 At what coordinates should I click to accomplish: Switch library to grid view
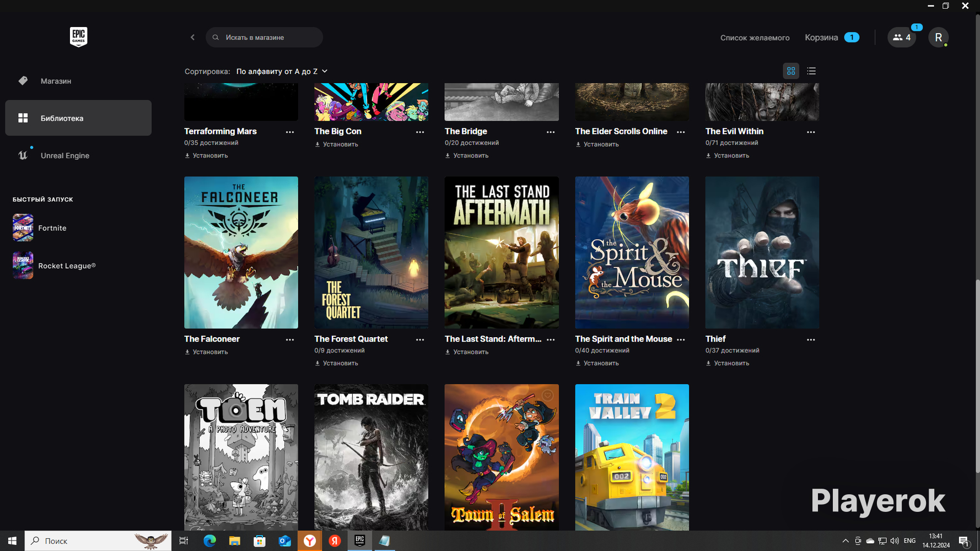[x=791, y=71]
